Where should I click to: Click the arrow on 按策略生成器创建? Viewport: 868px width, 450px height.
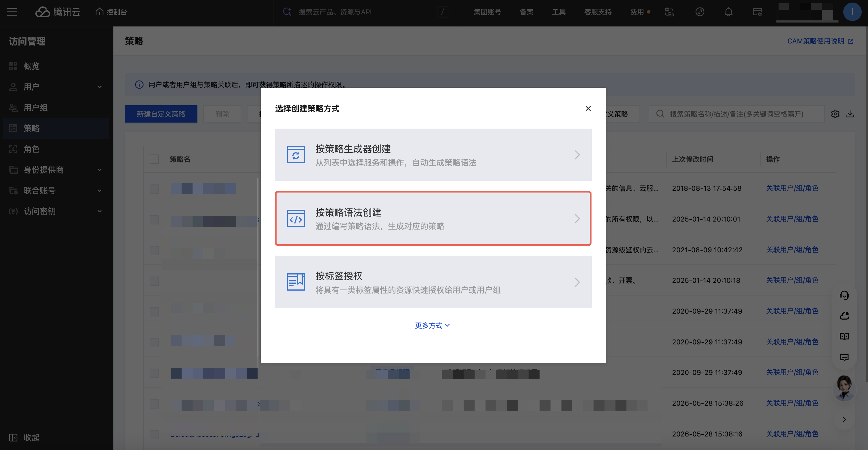pyautogui.click(x=577, y=155)
